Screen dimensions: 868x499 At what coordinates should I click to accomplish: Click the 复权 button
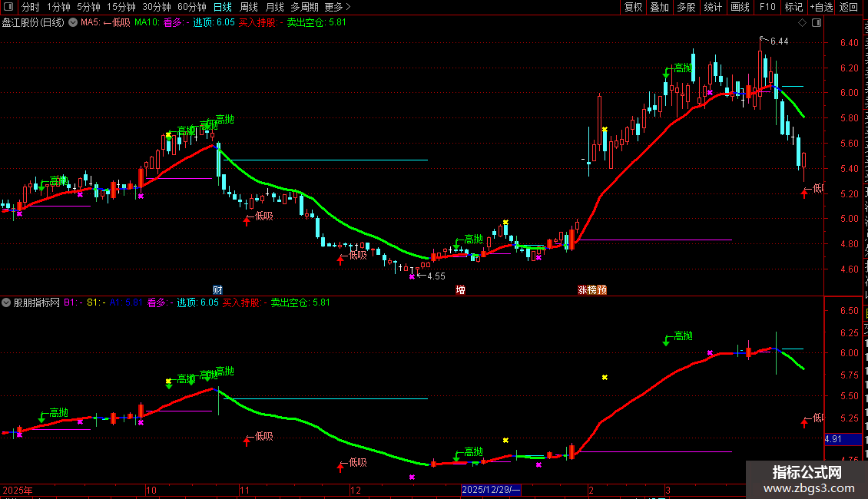click(x=633, y=7)
